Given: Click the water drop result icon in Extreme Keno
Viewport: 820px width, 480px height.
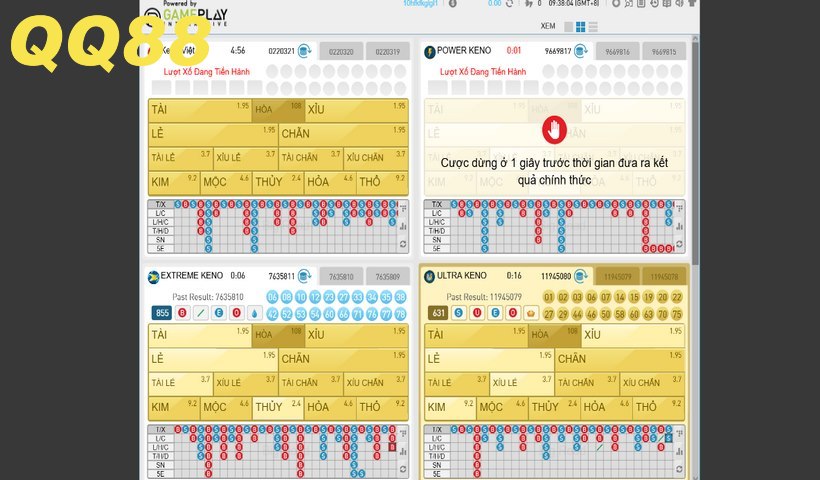Looking at the screenshot, I should pyautogui.click(x=255, y=313).
